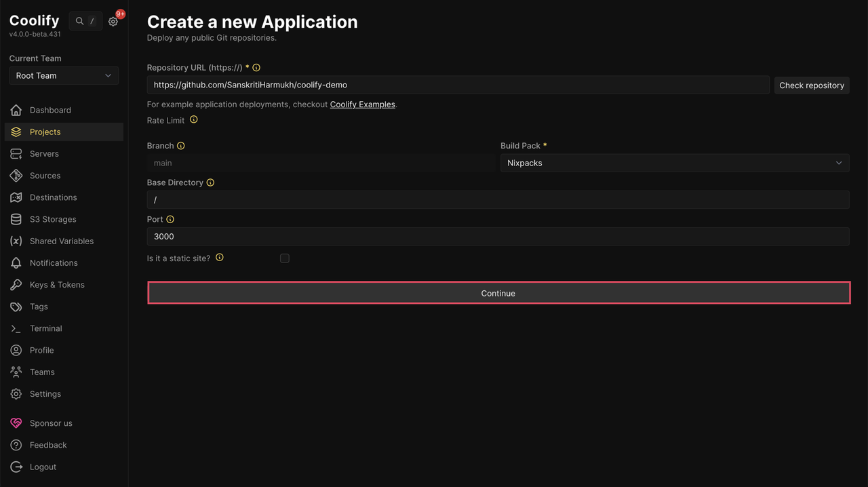Click the S3 Storages database icon
The width and height of the screenshot is (868, 487).
coord(16,219)
